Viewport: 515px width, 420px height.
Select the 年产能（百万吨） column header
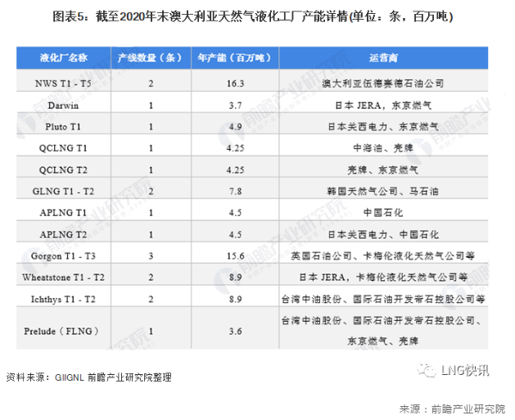pyautogui.click(x=235, y=58)
